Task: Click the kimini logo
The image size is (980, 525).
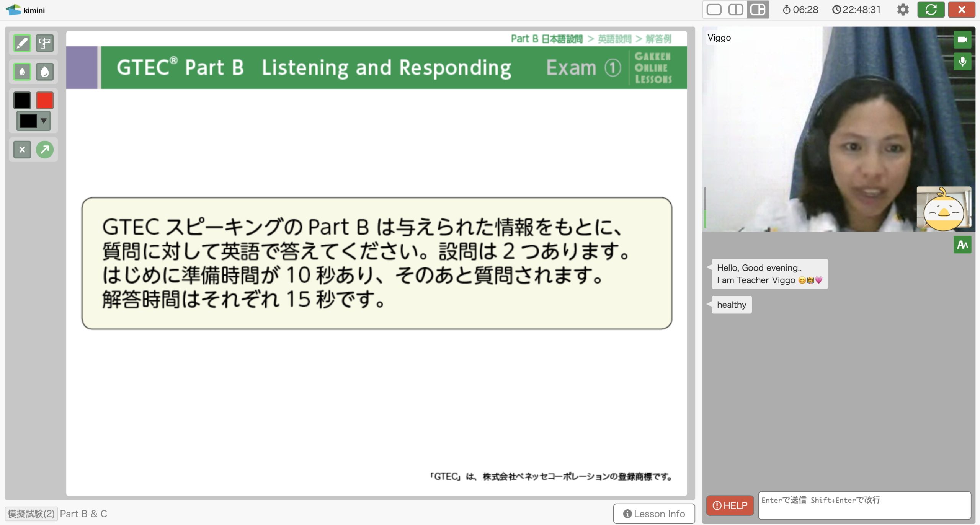Action: point(25,10)
